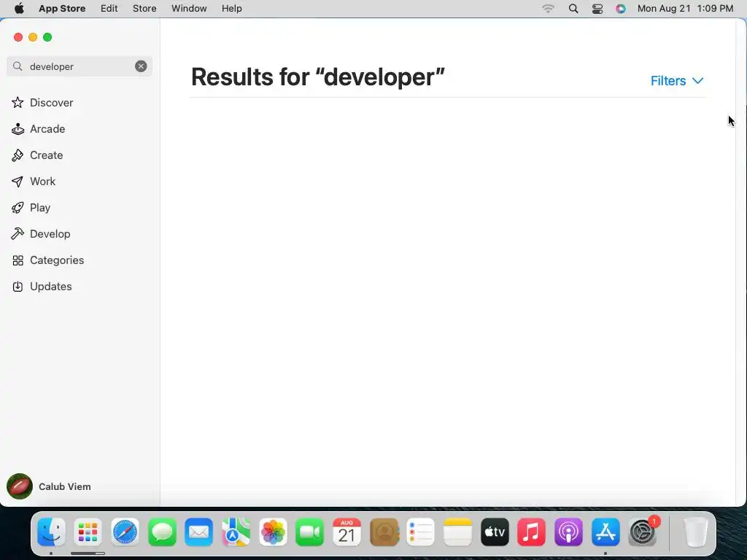Expand the Filters dropdown

tap(677, 80)
